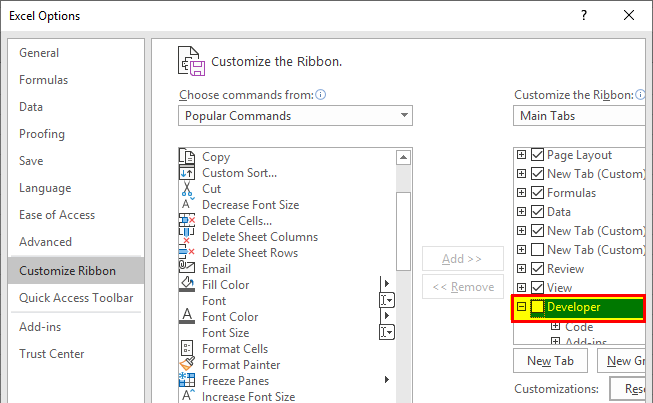This screenshot has height=403, width=653.
Task: Select the Cut scissors icon
Action: [187, 189]
